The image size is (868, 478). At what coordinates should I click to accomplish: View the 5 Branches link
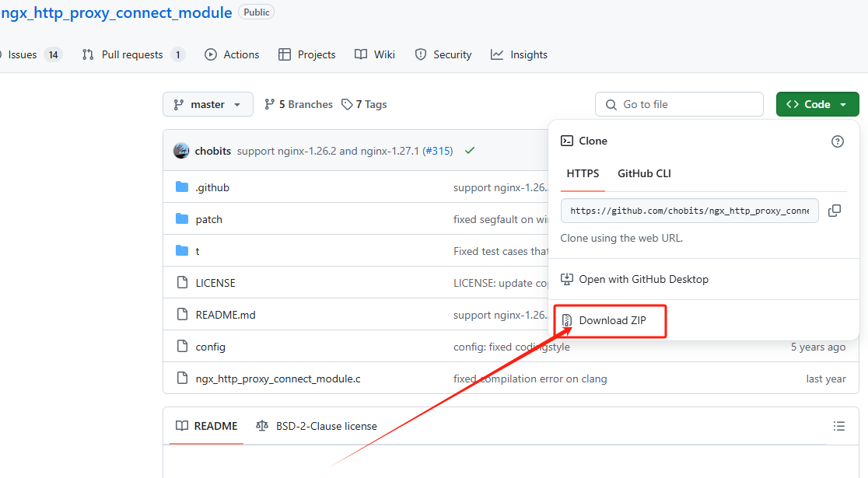click(x=299, y=104)
